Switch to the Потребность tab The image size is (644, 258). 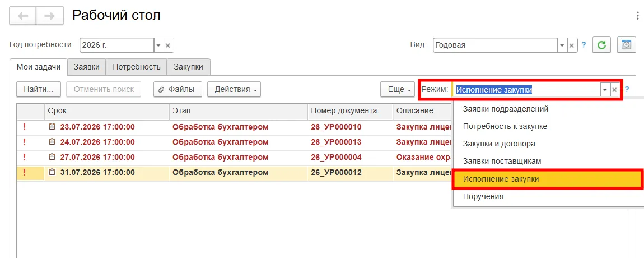(136, 67)
